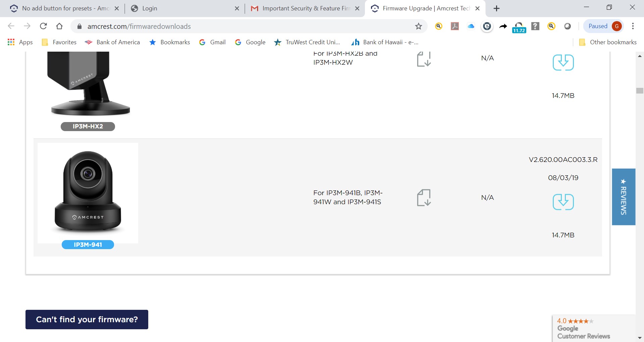Click scrollbar down arrow
This screenshot has height=342, width=644.
coord(640,338)
